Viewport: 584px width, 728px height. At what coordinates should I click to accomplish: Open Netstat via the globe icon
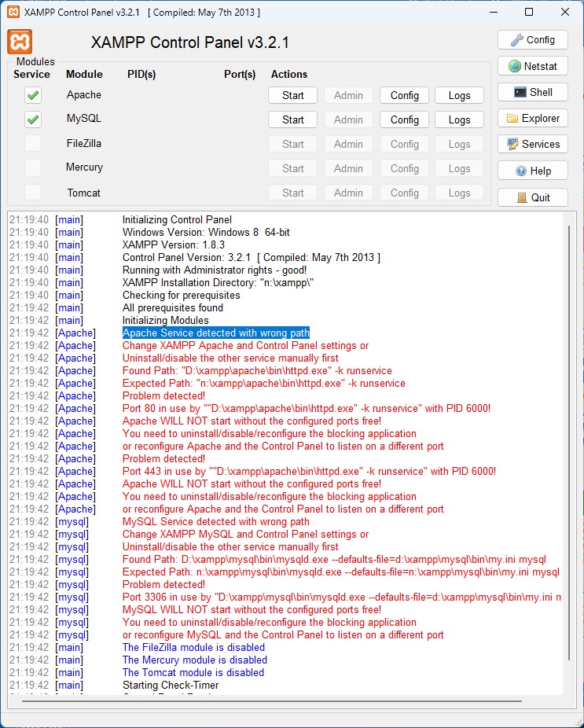532,66
